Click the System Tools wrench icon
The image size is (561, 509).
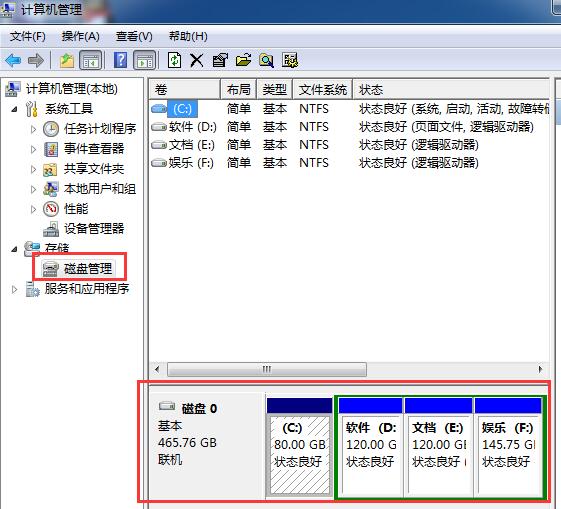32,109
